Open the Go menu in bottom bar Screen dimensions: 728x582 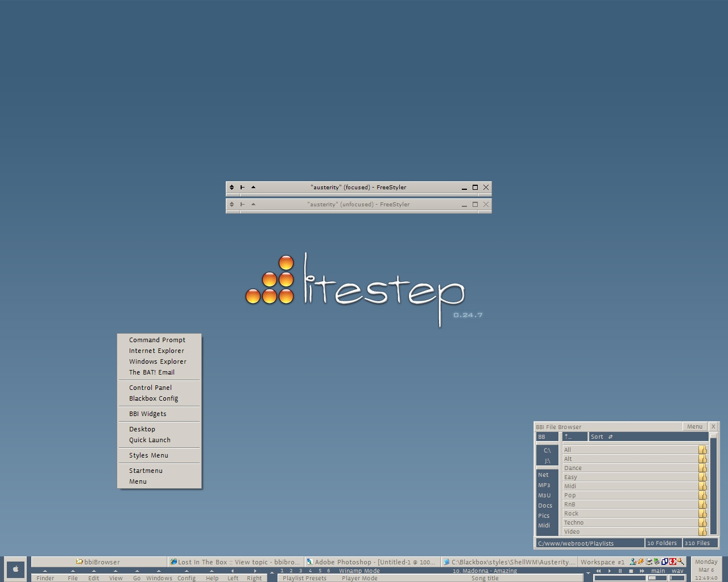(x=136, y=578)
